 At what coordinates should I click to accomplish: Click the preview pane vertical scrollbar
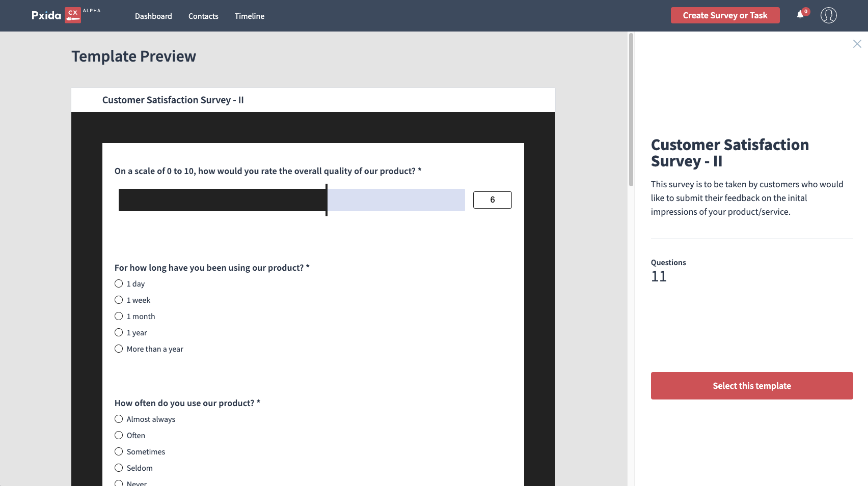click(x=631, y=110)
